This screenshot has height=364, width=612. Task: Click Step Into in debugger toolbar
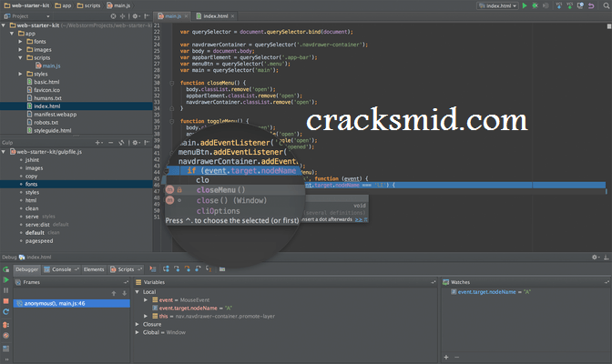coord(177,268)
